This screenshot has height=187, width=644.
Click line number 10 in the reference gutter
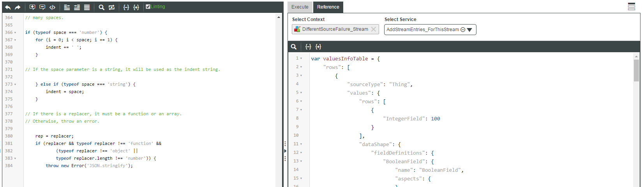pos(296,136)
